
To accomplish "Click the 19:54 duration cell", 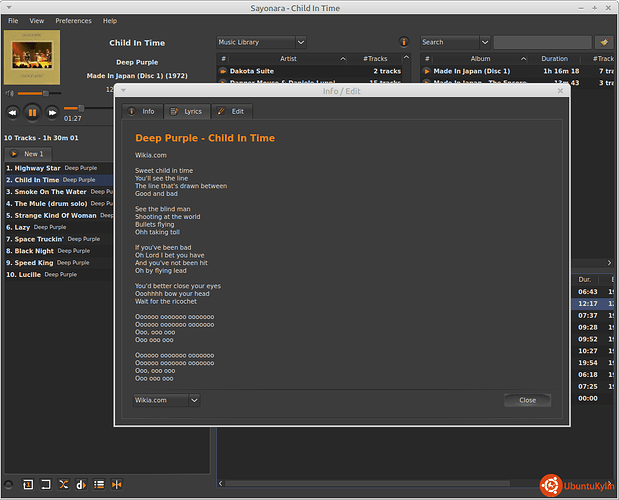I will (587, 363).
